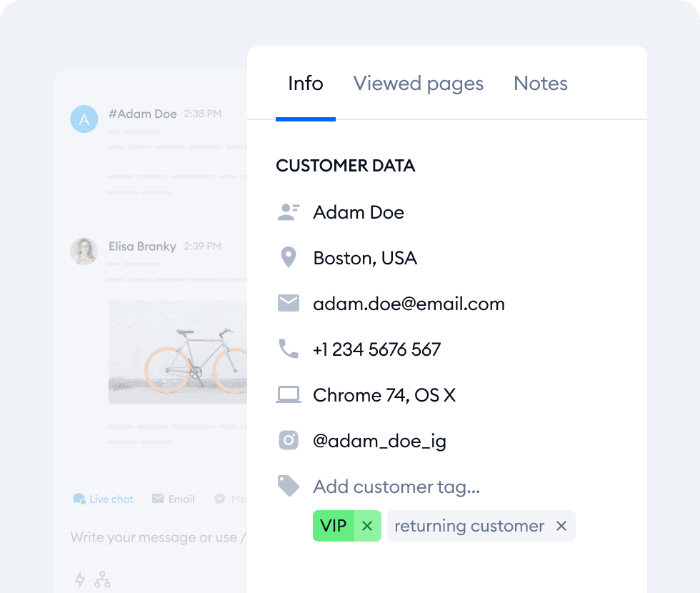
Task: Click the Chrome 74, OS X text
Action: click(x=384, y=395)
